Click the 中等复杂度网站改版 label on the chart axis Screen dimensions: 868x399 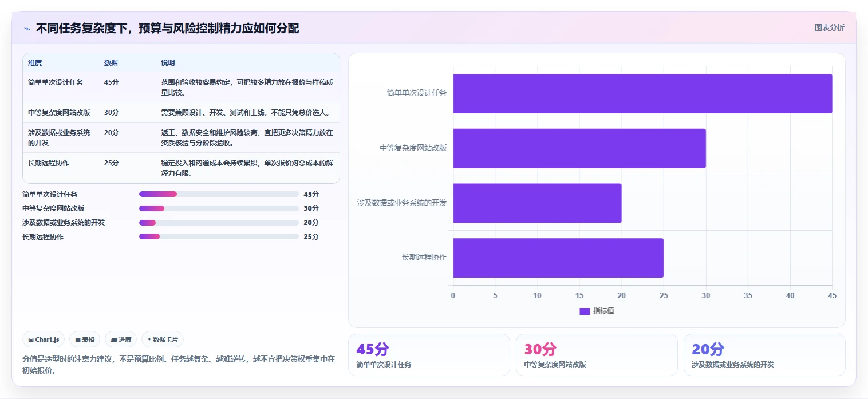[x=413, y=148]
